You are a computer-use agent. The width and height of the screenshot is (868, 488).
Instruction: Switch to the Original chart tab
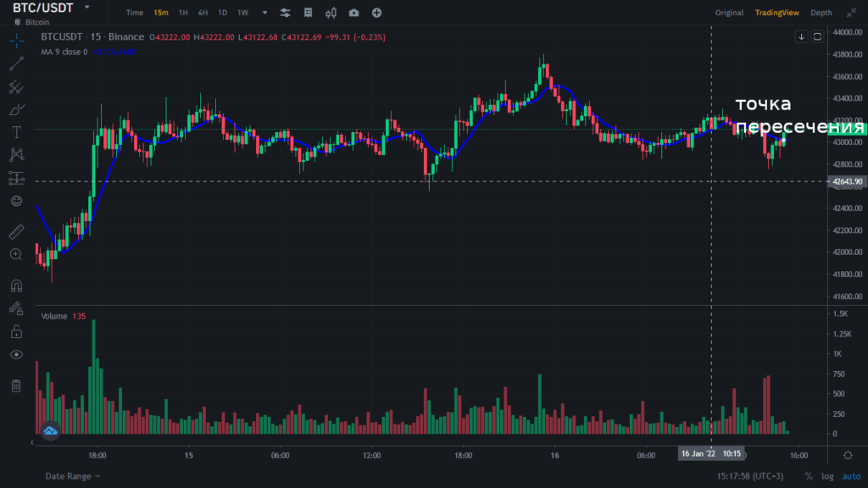pos(729,13)
